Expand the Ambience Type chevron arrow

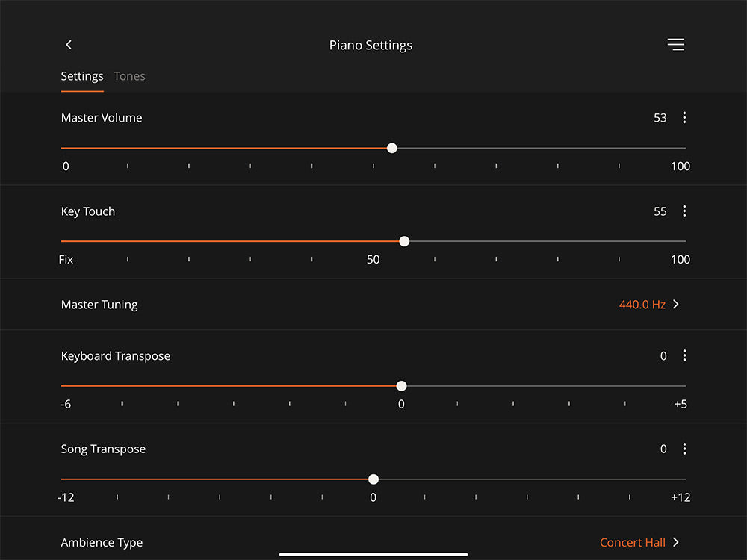[675, 542]
